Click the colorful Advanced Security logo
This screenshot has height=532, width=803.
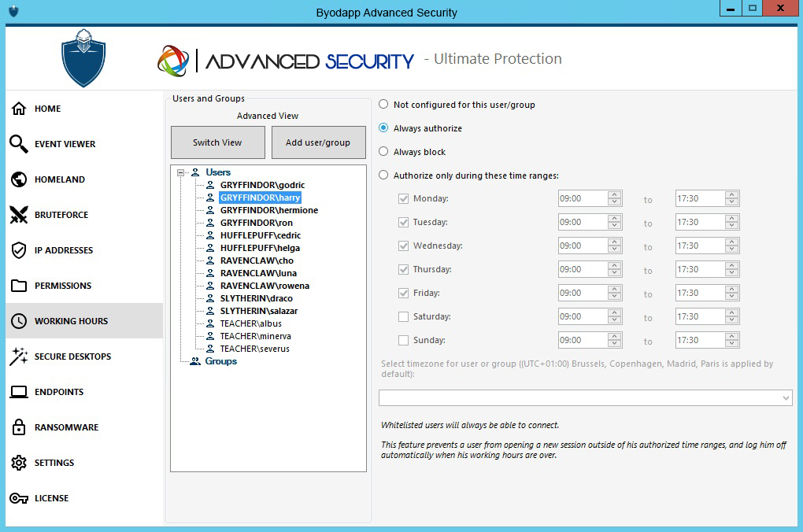coord(173,61)
